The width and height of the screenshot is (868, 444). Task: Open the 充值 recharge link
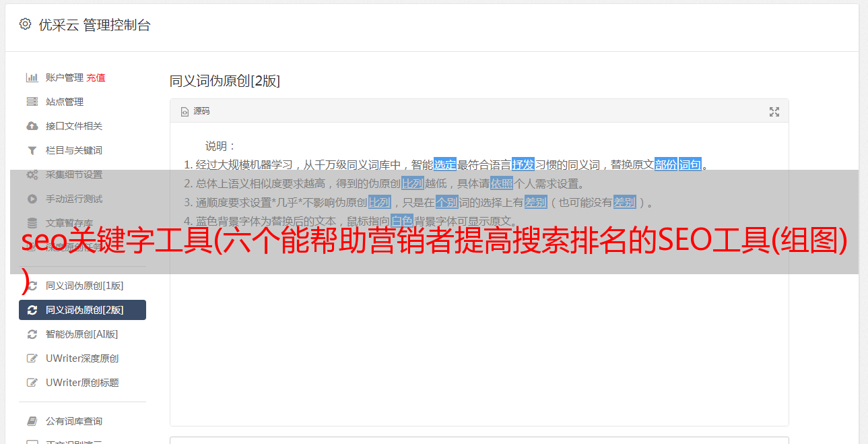click(96, 77)
